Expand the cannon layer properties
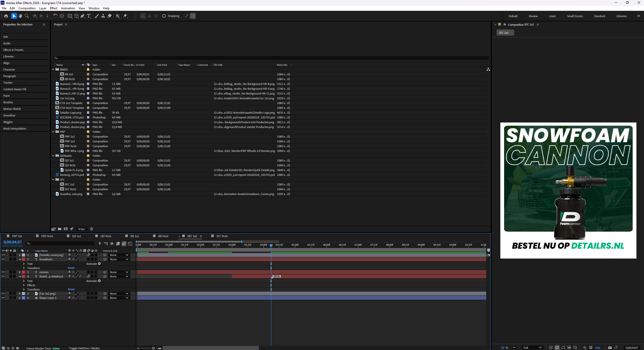This screenshot has width=644, height=350. click(20, 272)
